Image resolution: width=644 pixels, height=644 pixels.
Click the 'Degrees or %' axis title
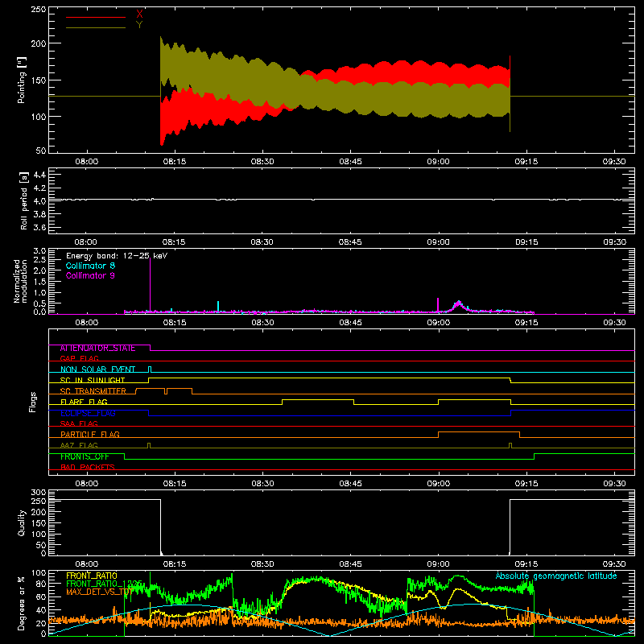(22, 603)
